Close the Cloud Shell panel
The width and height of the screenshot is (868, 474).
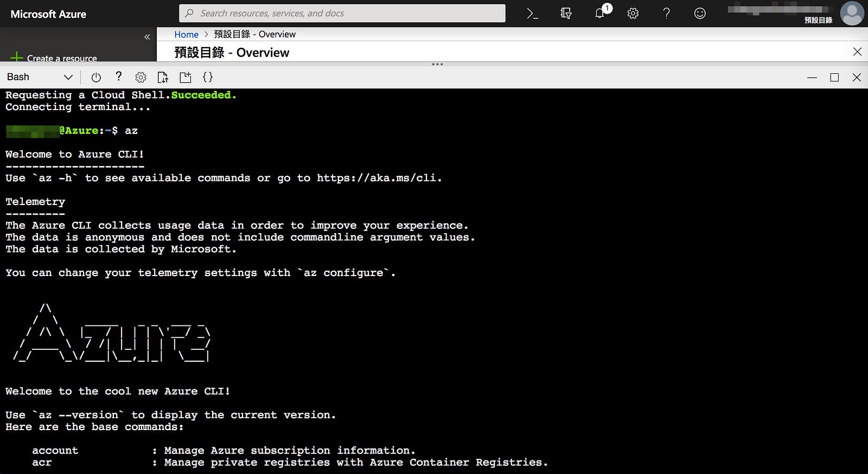[857, 78]
